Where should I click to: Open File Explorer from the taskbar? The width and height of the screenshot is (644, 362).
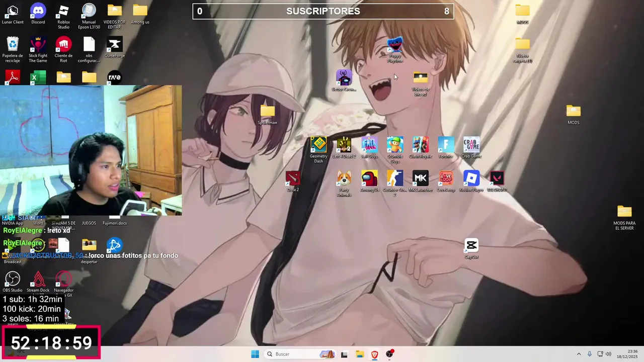(359, 354)
